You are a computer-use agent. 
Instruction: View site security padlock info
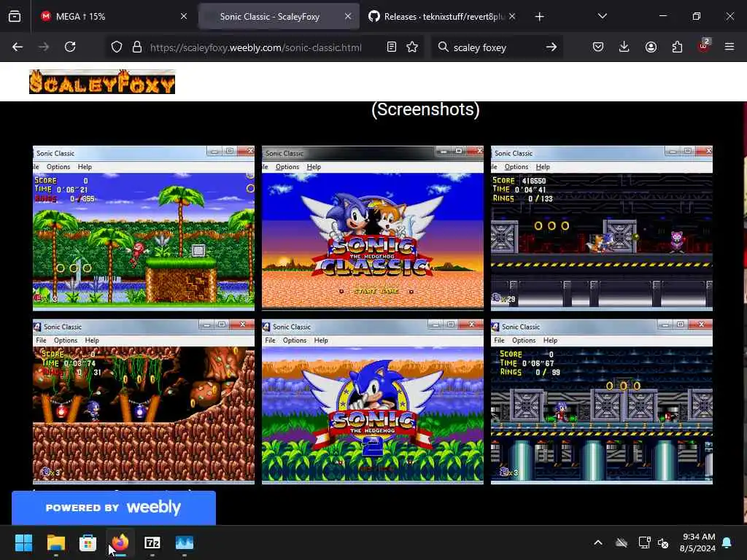[137, 47]
